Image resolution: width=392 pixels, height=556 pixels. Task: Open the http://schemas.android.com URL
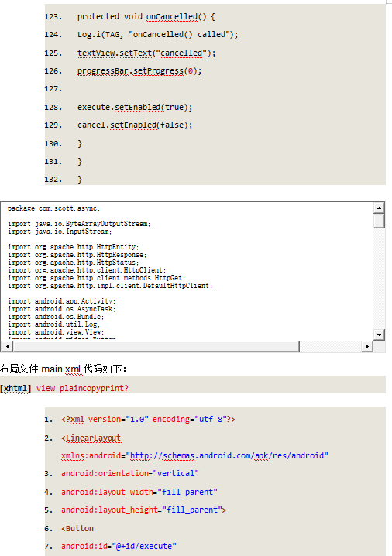click(x=227, y=455)
